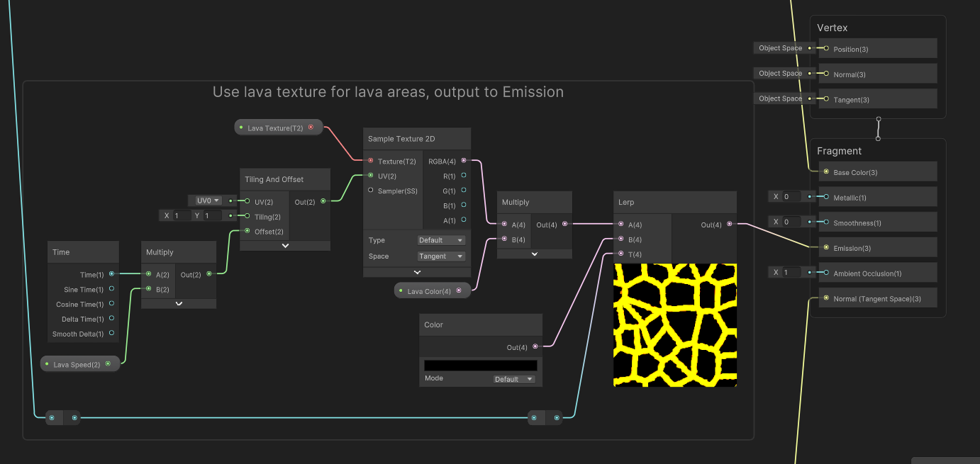Open the Mode dropdown on the Color node
Image resolution: width=980 pixels, height=464 pixels.
(513, 378)
